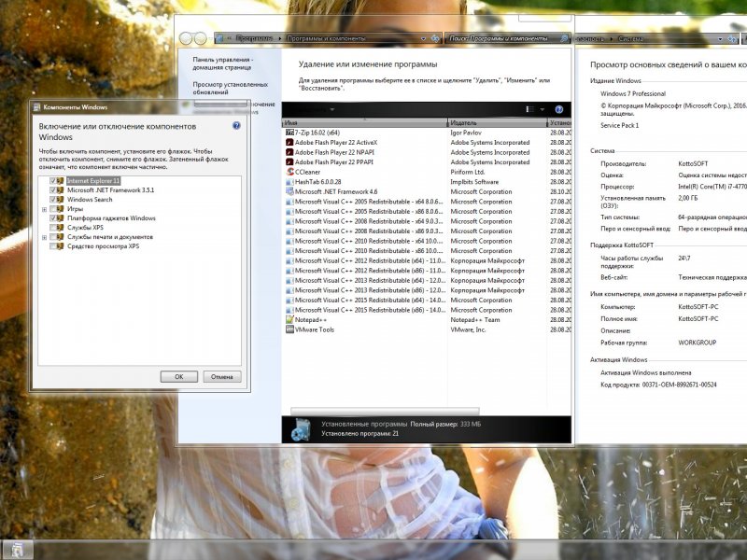This screenshot has width=747, height=560.
Task: Select the Программы и компоненты breadcrumb segment
Action: [x=326, y=38]
